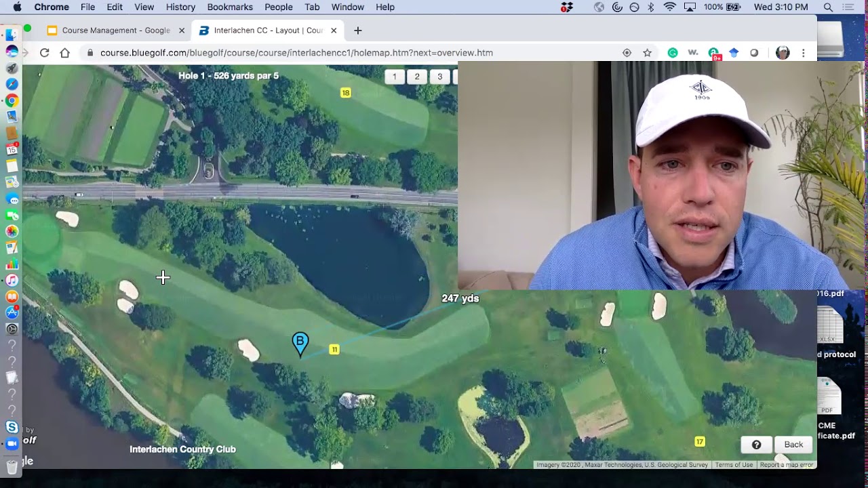Open the Chrome three-dot menu
The image size is (868, 488).
(804, 53)
